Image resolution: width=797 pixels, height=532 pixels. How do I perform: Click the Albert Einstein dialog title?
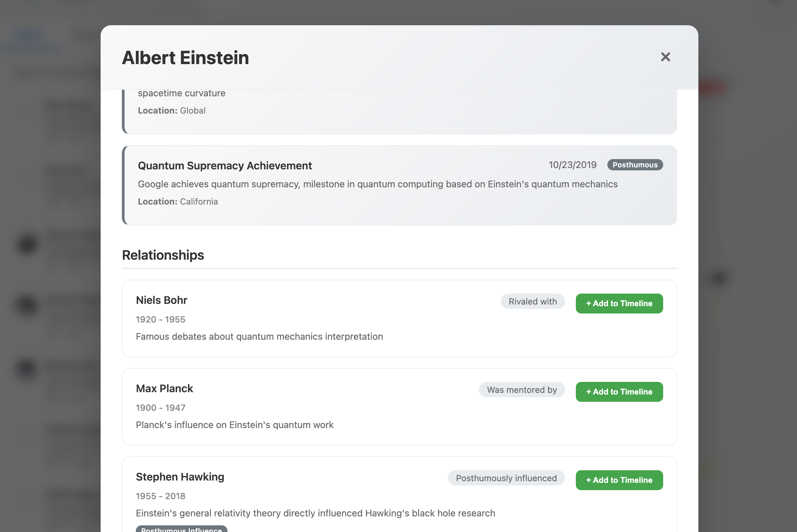tap(185, 58)
